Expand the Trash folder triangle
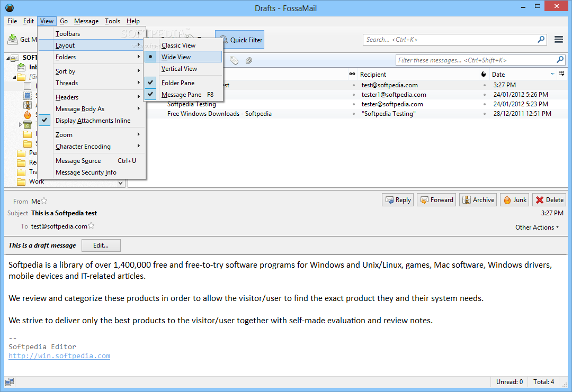Viewport: 572px width, 392px height. coord(21,125)
